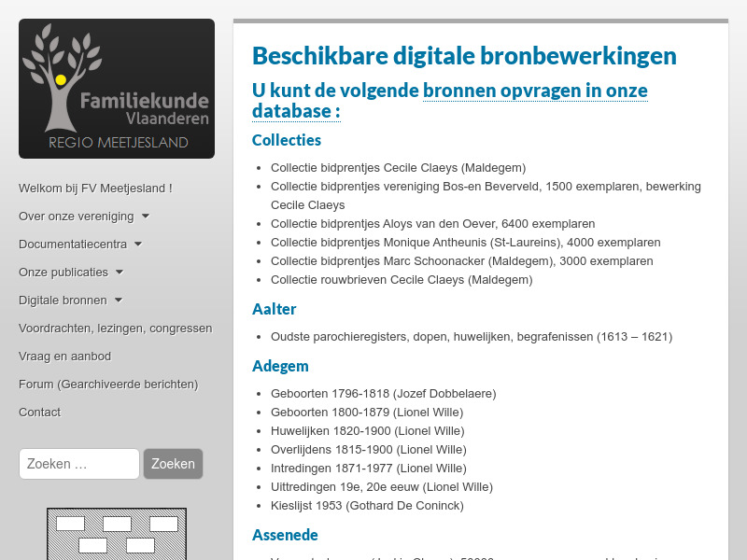Click inside the "Zoeken …" search field

click(x=78, y=464)
